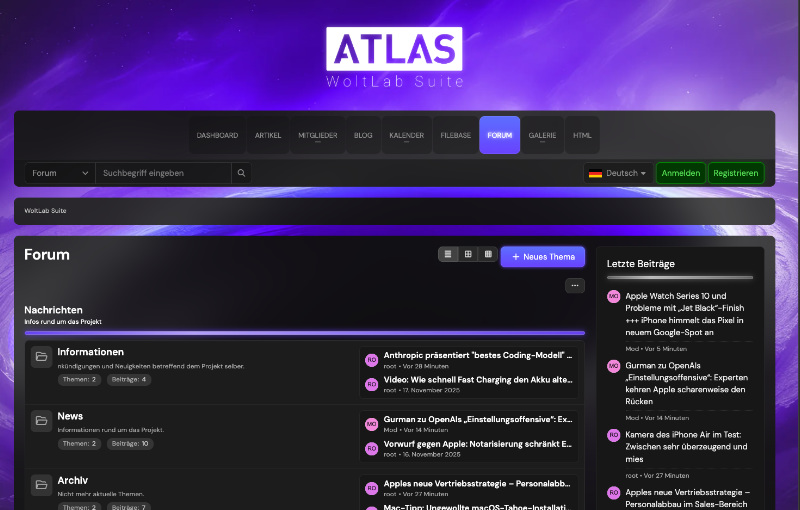Open the Forum search scope dropdown

click(60, 173)
